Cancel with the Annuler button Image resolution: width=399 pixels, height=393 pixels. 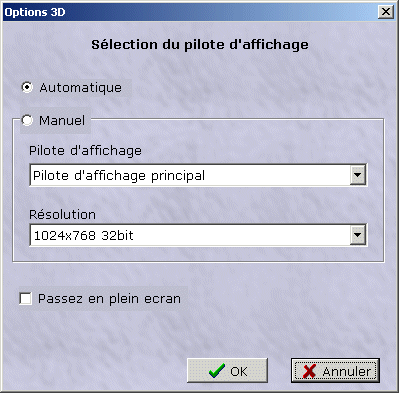click(x=335, y=371)
